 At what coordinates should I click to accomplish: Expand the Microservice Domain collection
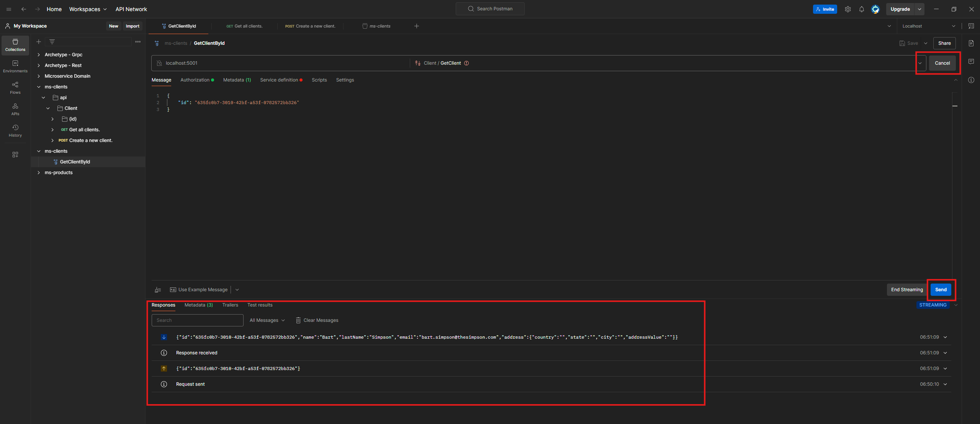click(39, 76)
